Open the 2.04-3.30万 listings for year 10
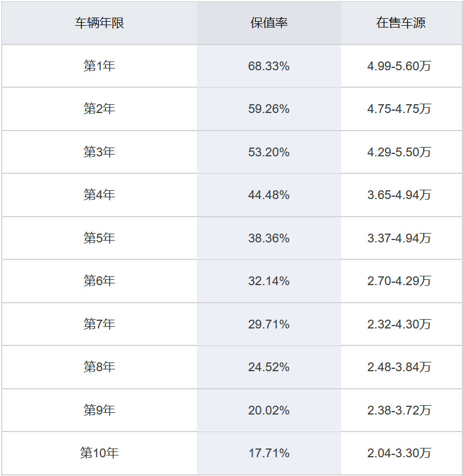Viewport: 463px width, 476px height. click(399, 453)
